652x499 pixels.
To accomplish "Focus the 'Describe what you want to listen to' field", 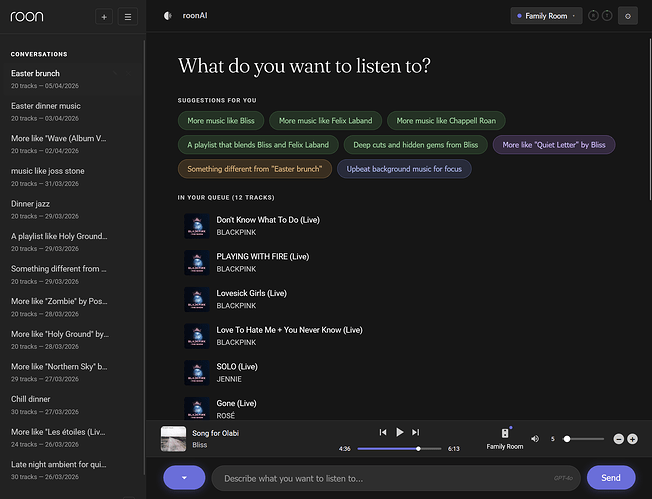I will click(x=396, y=478).
